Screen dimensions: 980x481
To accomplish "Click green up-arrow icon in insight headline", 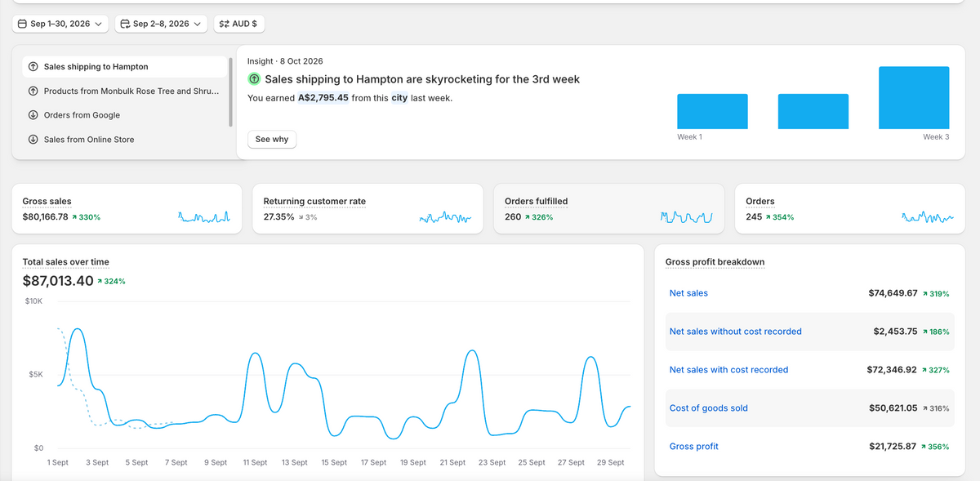I will point(254,79).
